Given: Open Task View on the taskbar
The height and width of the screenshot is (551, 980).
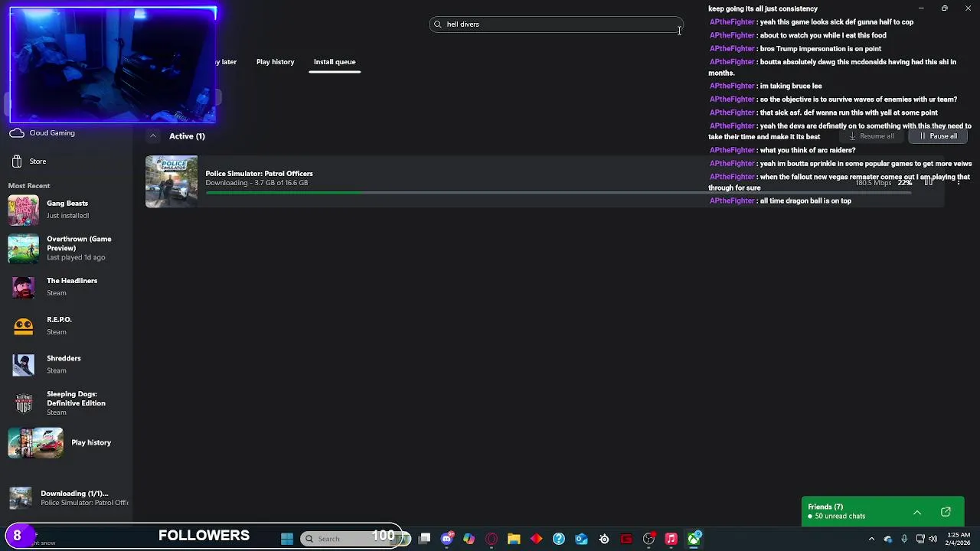Looking at the screenshot, I should (425, 539).
